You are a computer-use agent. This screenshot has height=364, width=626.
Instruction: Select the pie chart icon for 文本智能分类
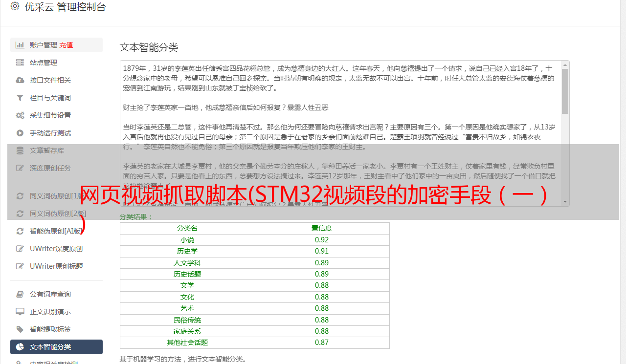(20, 347)
